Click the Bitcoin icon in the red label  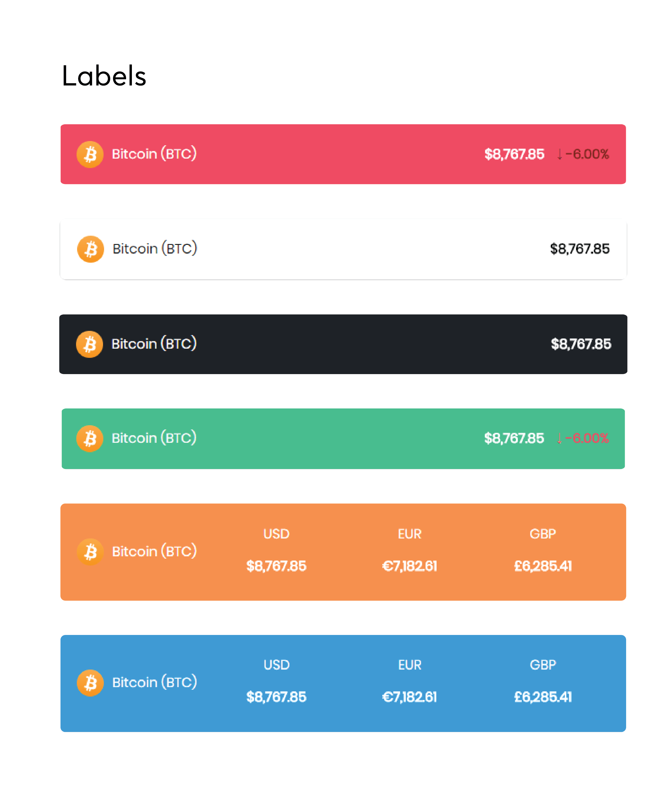[x=90, y=154]
